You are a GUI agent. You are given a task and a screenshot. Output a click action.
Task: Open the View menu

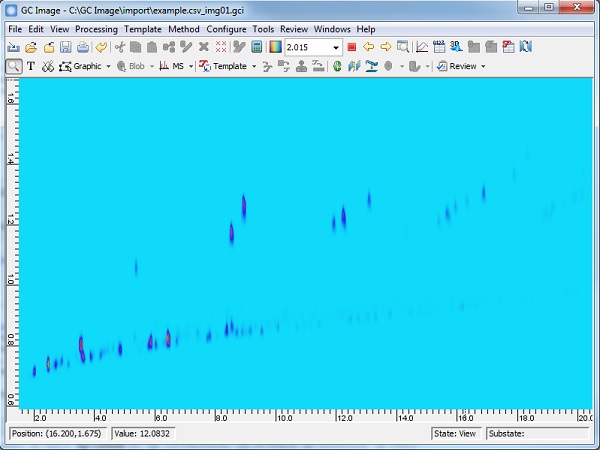pyautogui.click(x=59, y=29)
